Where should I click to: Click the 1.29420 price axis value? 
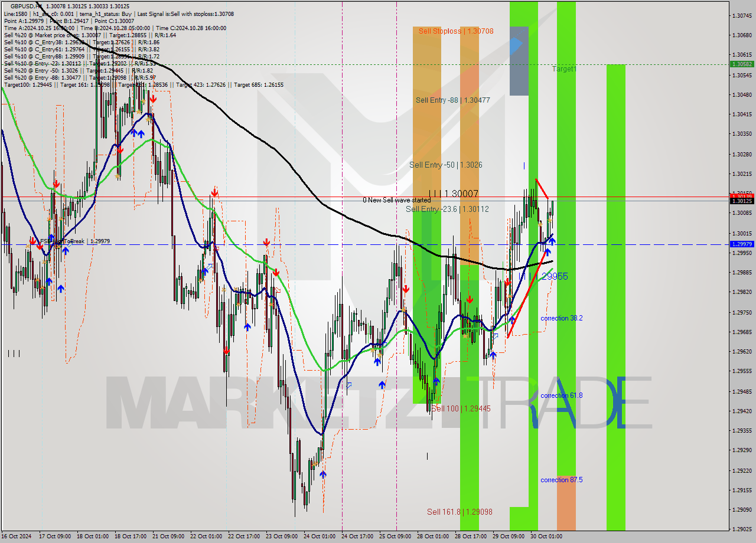click(x=742, y=411)
